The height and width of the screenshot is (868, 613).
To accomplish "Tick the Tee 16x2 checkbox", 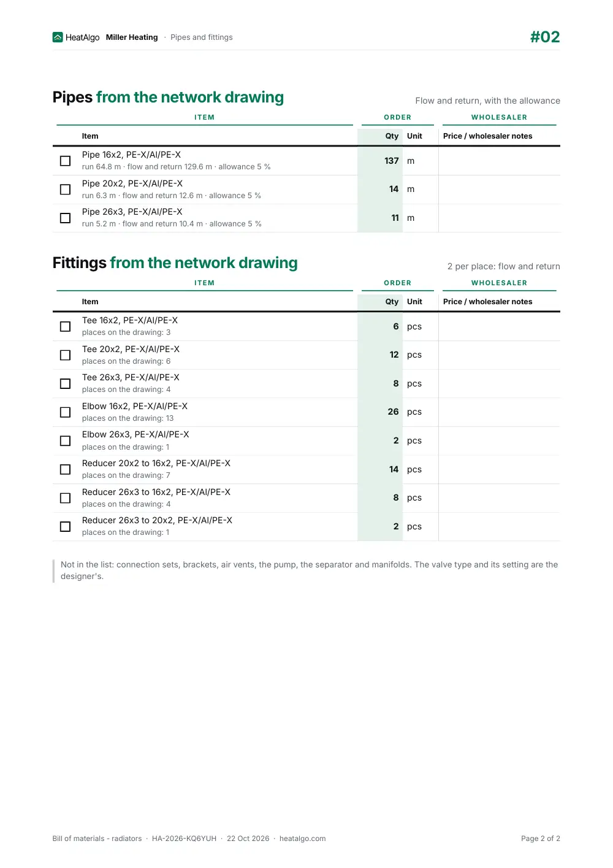I will 65,326.
